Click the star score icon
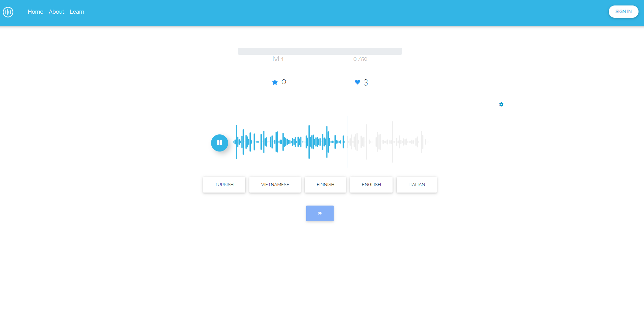 pos(275,82)
